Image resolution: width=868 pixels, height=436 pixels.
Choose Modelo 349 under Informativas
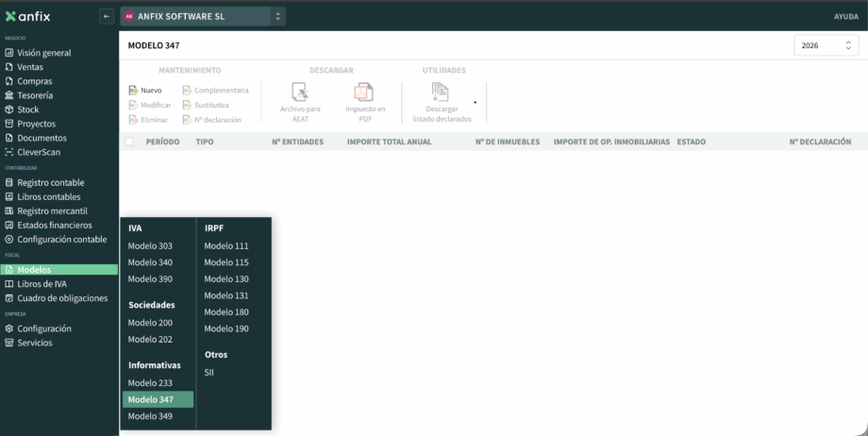pyautogui.click(x=150, y=416)
